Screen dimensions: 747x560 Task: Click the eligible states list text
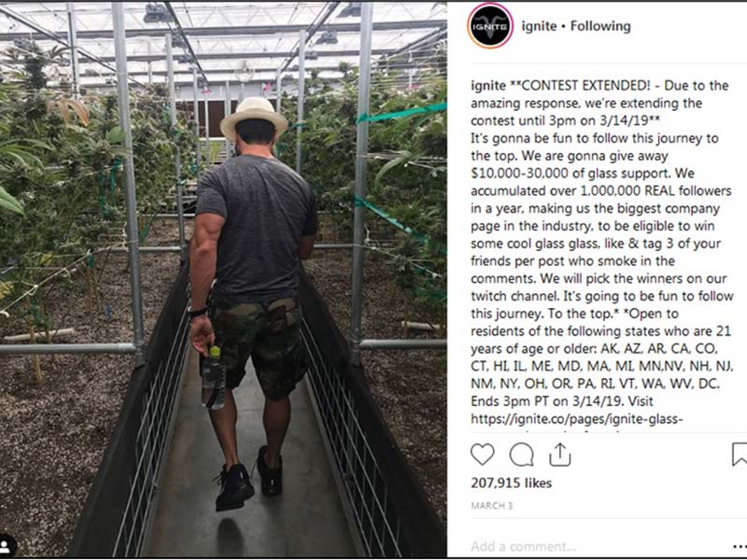[601, 366]
